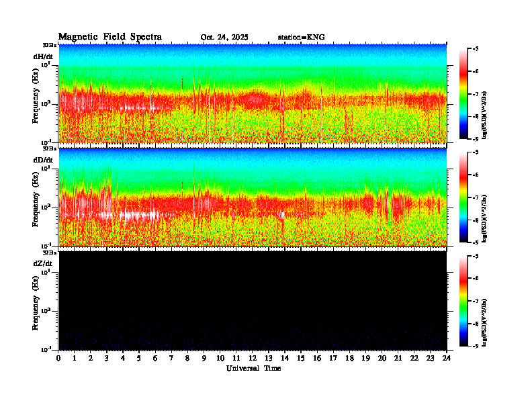The image size is (532, 411).
Task: Click the PSD units label beside dD/dt colorbar
Action: (x=485, y=218)
